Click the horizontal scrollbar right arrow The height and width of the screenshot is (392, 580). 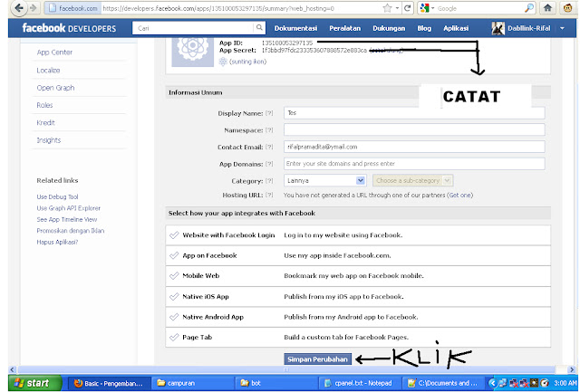click(572, 369)
